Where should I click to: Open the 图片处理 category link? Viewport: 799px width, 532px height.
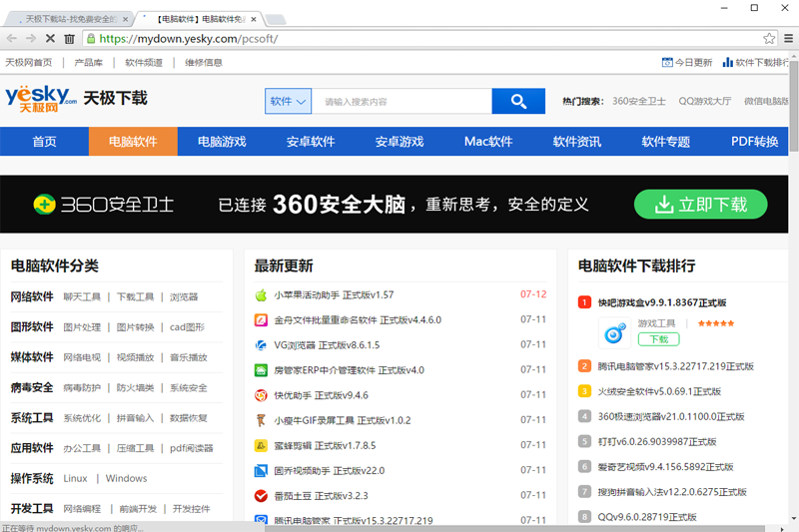pos(82,326)
